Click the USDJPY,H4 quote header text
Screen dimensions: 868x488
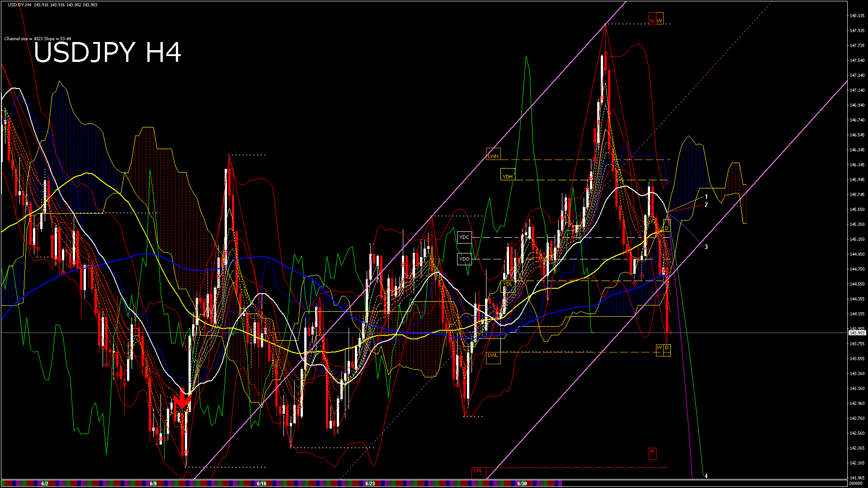point(52,5)
